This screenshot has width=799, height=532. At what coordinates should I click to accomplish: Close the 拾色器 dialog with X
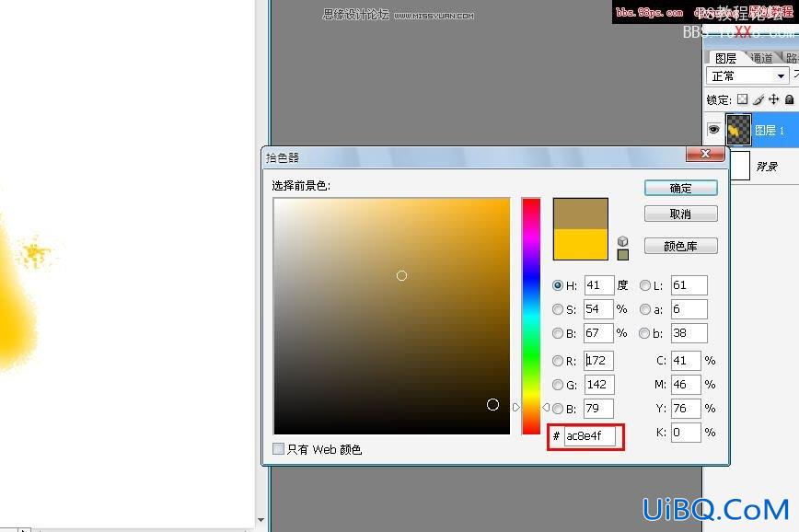click(x=705, y=154)
